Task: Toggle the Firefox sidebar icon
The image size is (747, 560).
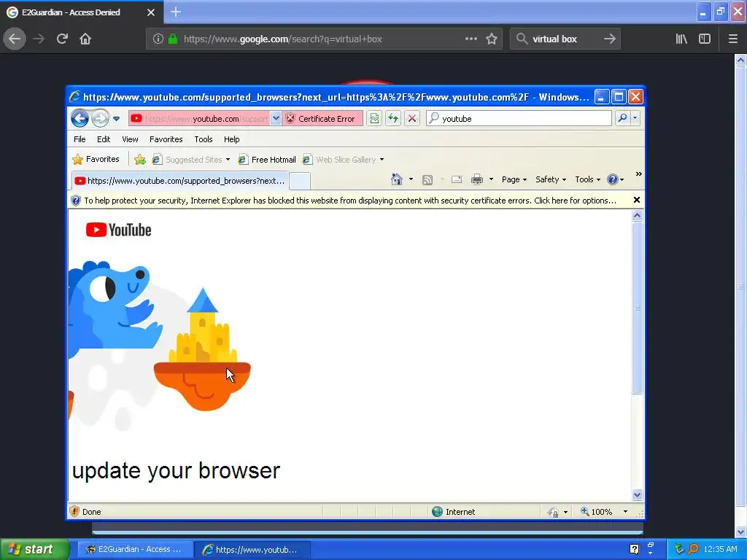Action: [705, 39]
